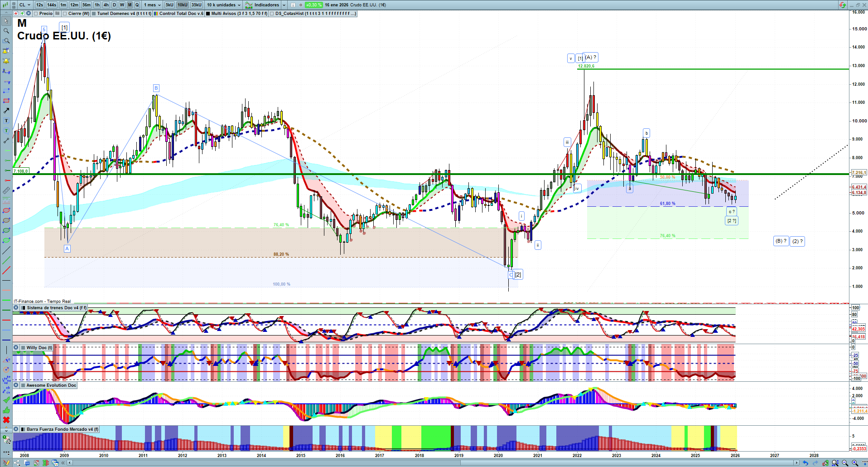Screen dimensions: 868x467
Task: Select the 35kU history button
Action: tap(196, 5)
